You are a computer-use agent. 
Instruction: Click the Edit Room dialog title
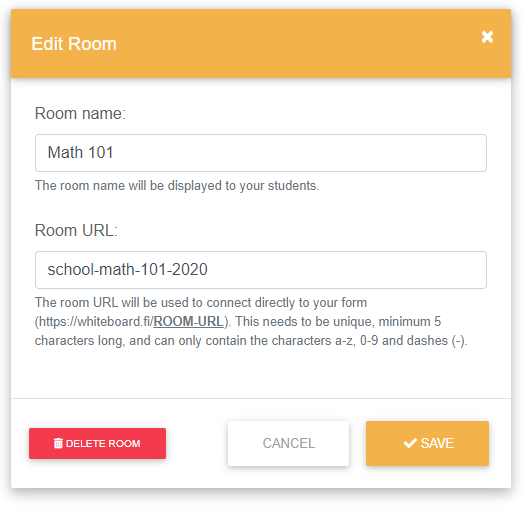point(74,44)
